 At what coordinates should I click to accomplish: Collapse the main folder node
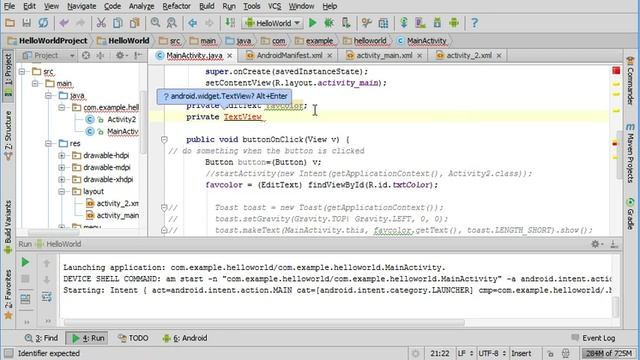click(x=36, y=84)
